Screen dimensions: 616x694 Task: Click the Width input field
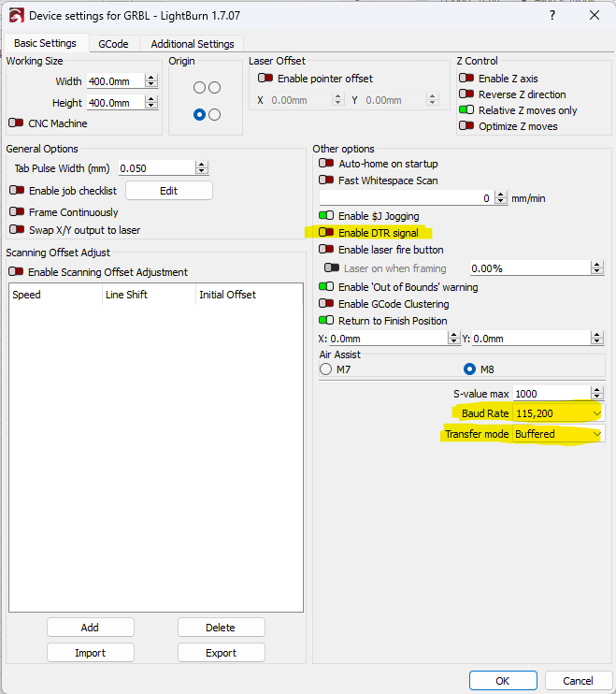coord(116,81)
